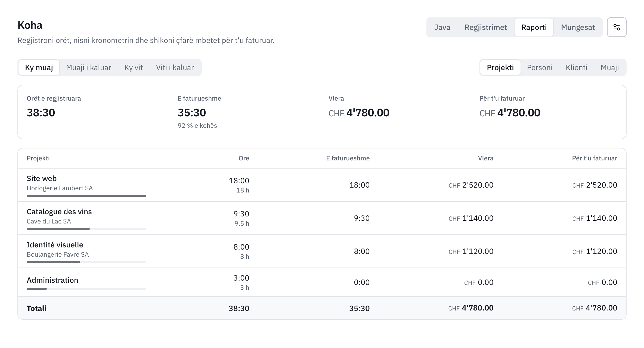Group report by Projekti
Image resolution: width=644 pixels, height=348 pixels.
[500, 67]
